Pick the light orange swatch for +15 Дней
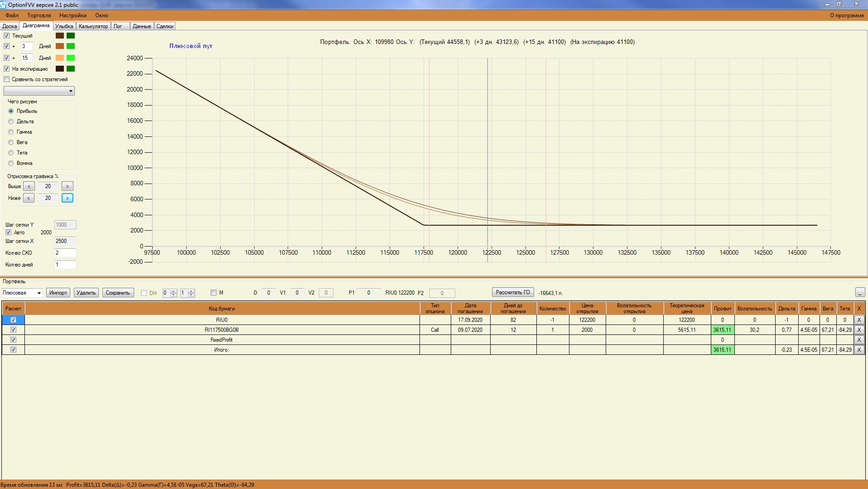868x489 pixels. 60,58
